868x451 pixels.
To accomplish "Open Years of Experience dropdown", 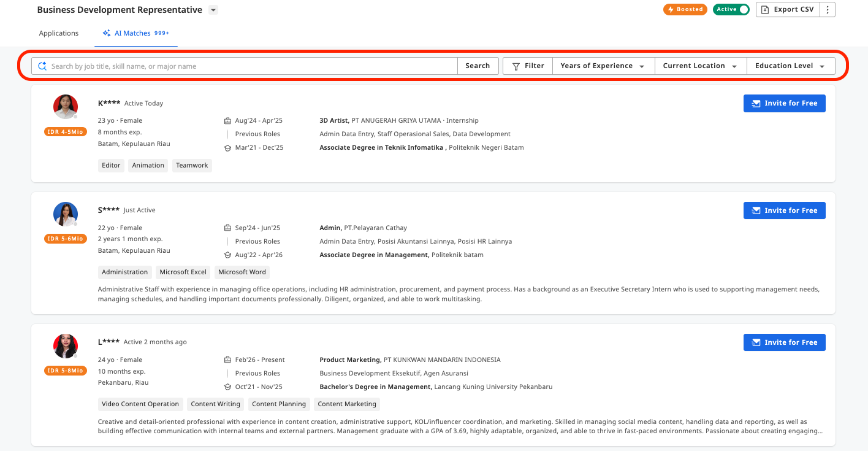I will coord(603,66).
